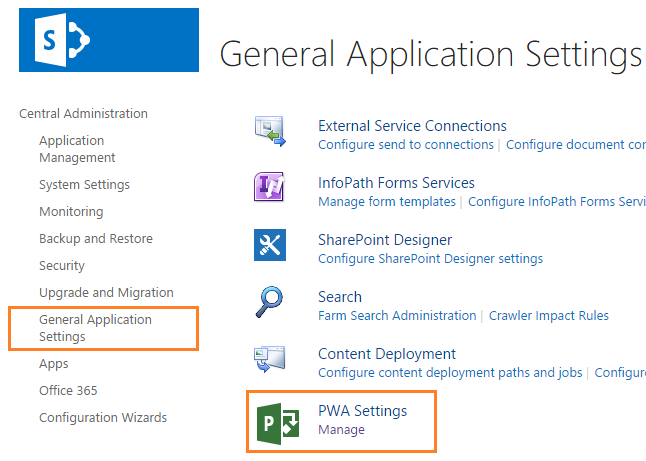Go to System Settings in sidebar
This screenshot has width=646, height=461.
pyautogui.click(x=84, y=185)
